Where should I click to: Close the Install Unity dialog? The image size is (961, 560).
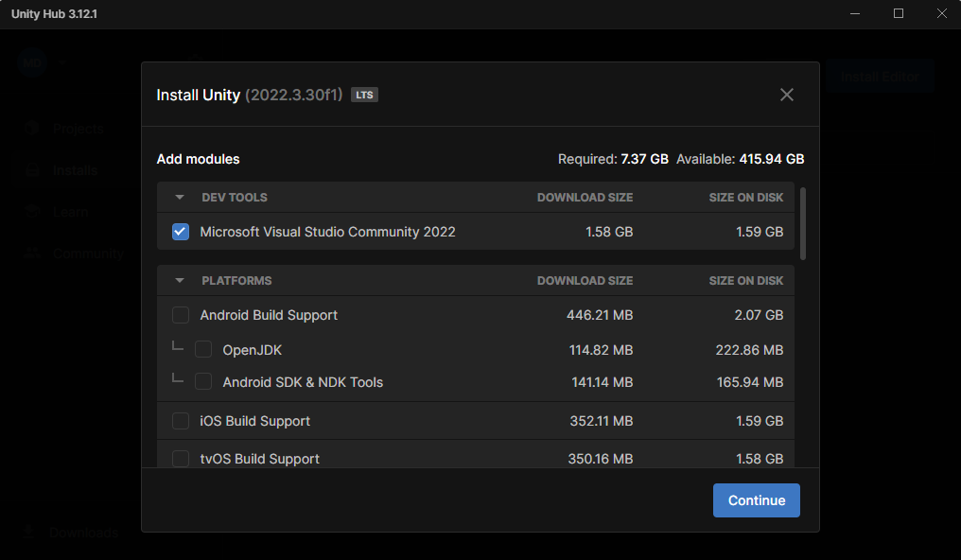tap(786, 95)
